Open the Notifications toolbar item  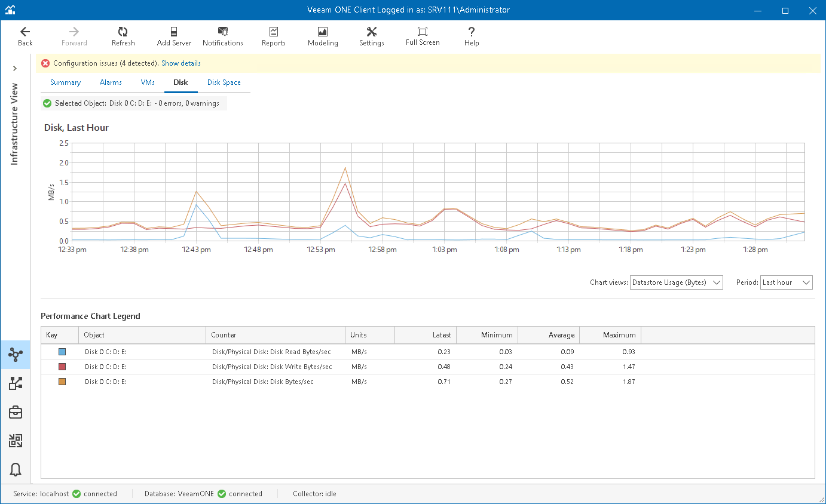[x=223, y=36]
